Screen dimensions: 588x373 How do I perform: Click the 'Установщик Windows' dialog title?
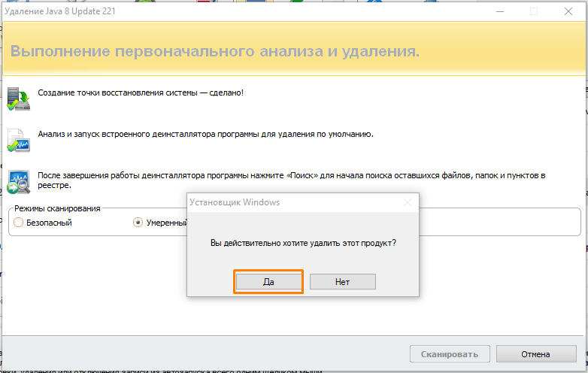coord(235,202)
